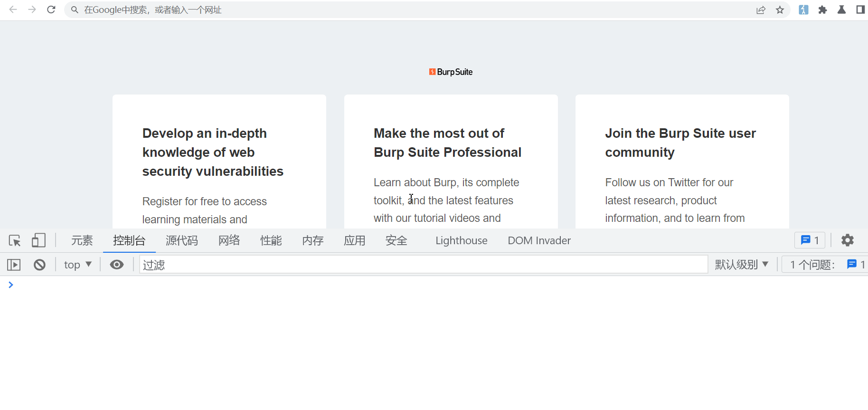Bookmark this page with the star icon
Screen dimensions: 868x410
(780, 10)
